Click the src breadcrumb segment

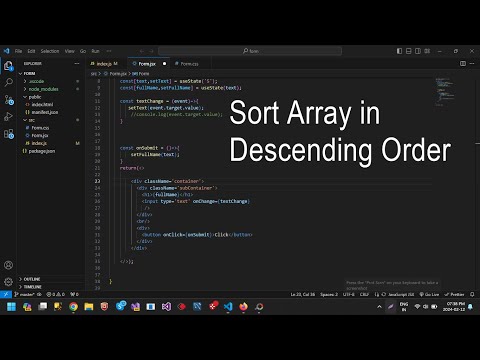(x=94, y=74)
